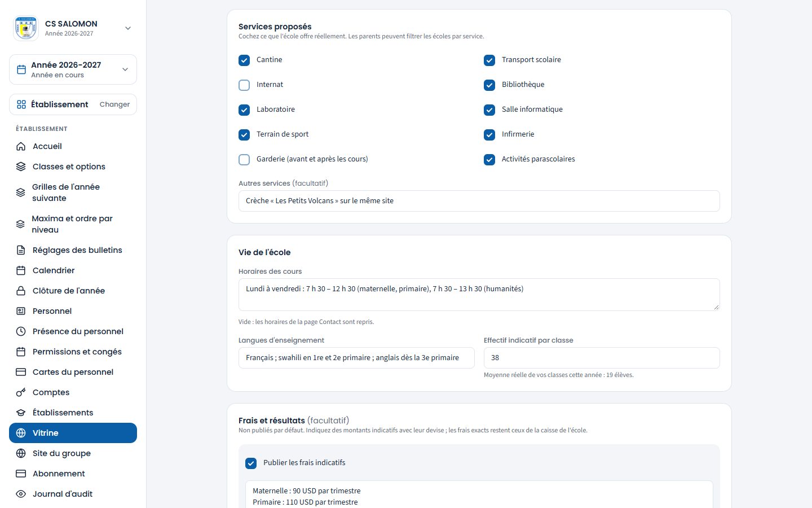Viewport: 812px width, 508px height.
Task: Click the CS SALOMON school logo
Action: [26, 28]
